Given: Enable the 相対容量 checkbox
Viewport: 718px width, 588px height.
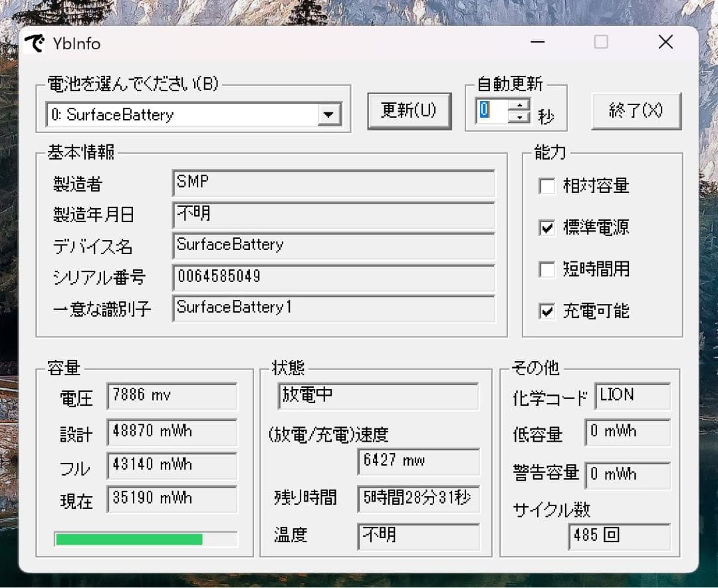Looking at the screenshot, I should (x=547, y=187).
